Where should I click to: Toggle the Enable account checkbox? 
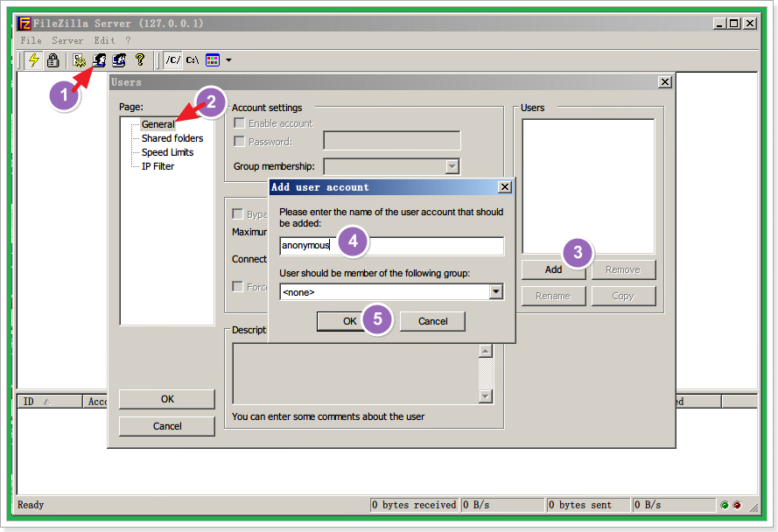(x=239, y=123)
